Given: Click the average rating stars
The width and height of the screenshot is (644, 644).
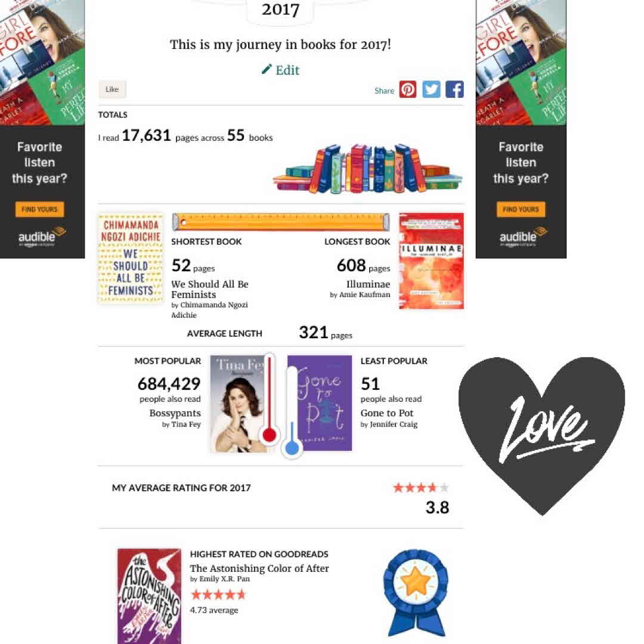Looking at the screenshot, I should click(420, 488).
